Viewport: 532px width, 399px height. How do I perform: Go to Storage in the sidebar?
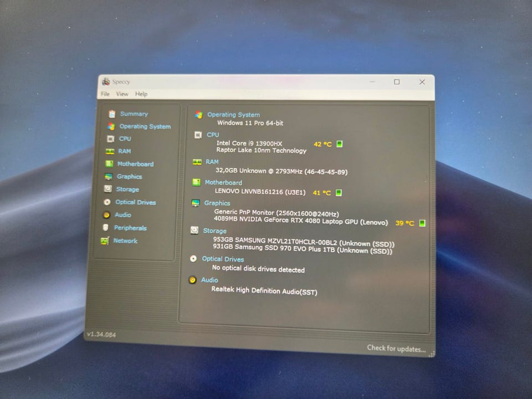pyautogui.click(x=127, y=190)
